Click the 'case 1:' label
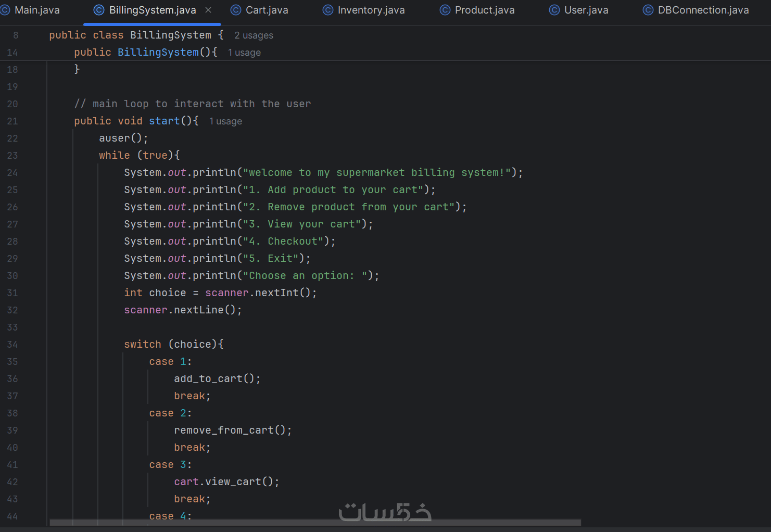Viewport: 771px width, 532px height. point(170,362)
